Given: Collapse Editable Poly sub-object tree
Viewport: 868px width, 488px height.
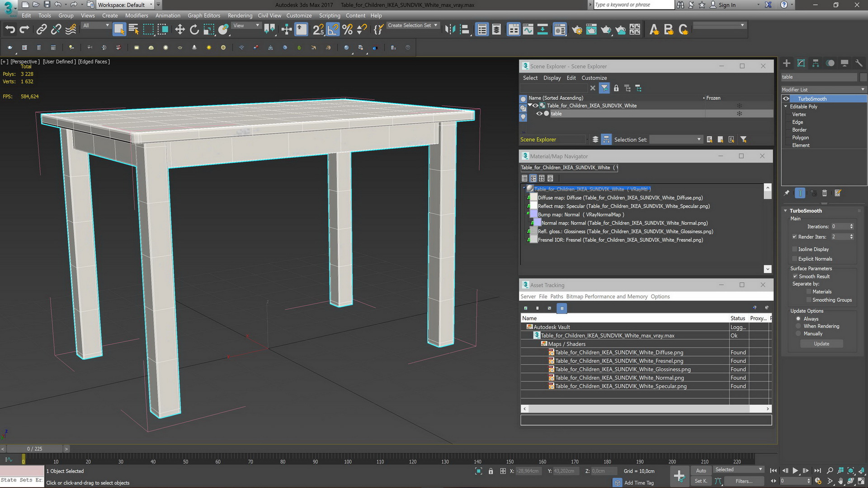Looking at the screenshot, I should 786,107.
